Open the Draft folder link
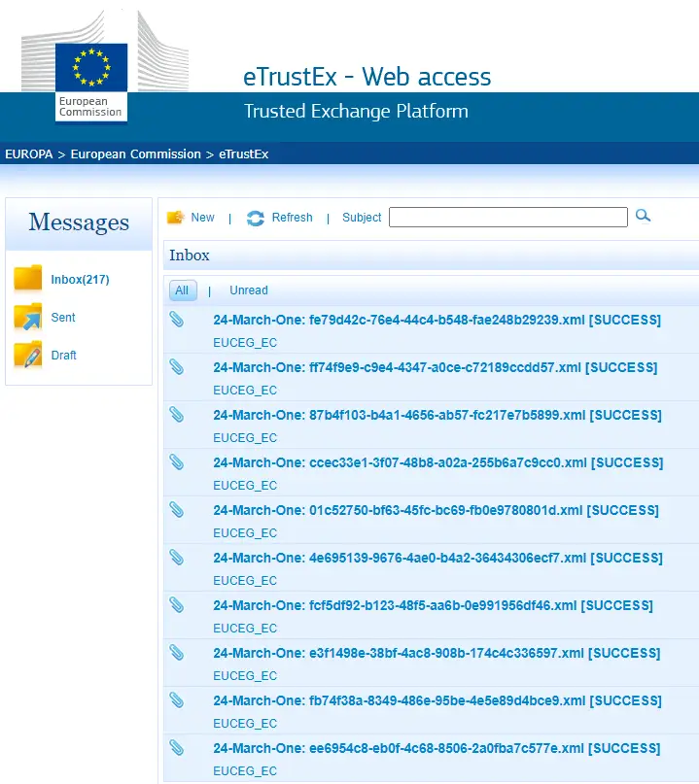The image size is (699, 784). [x=63, y=356]
